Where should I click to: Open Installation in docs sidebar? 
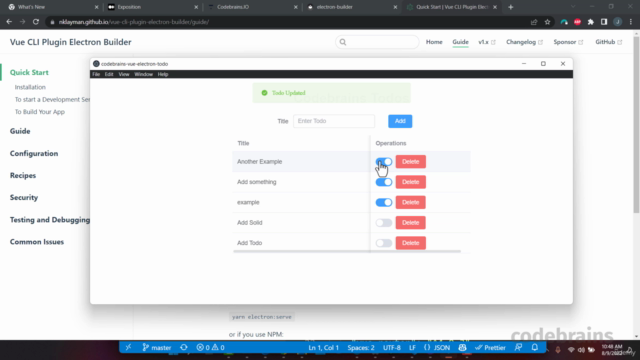30,87
